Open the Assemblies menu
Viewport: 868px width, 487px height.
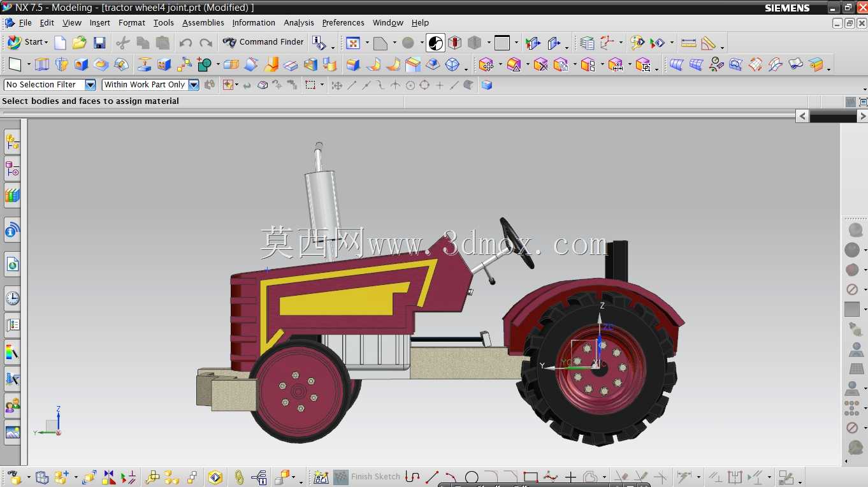[203, 23]
